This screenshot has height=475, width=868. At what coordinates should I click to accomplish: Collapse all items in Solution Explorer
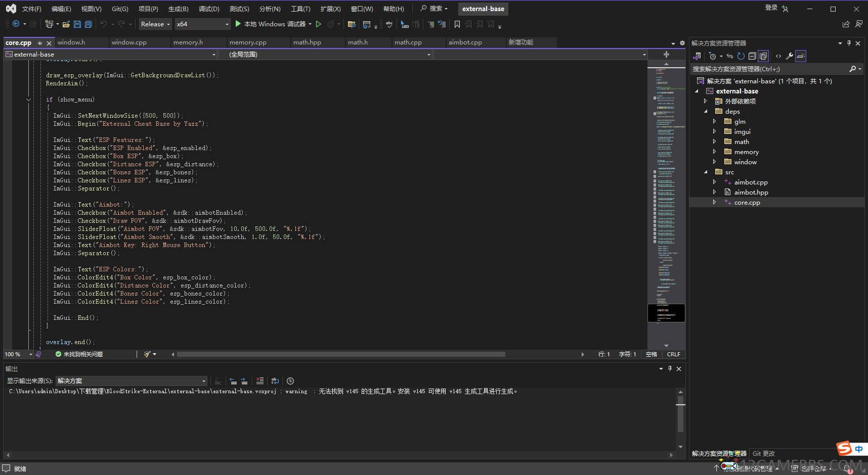click(752, 56)
